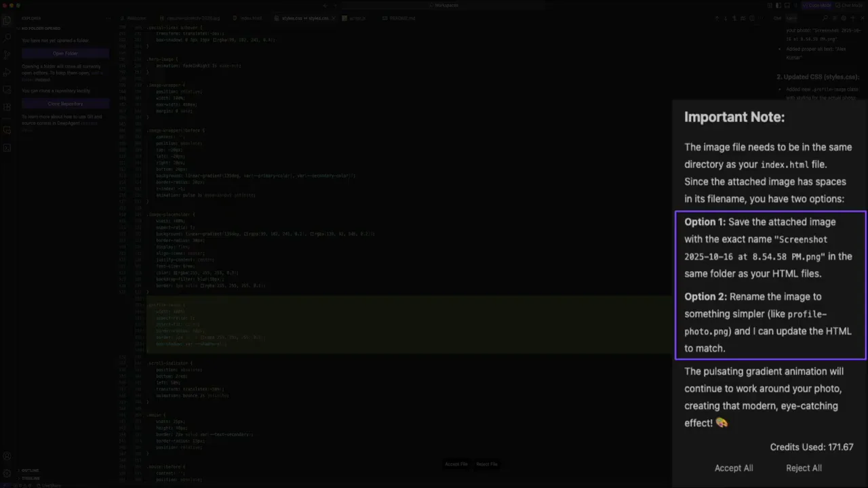Open the Accounts icon at sidebar bottom
The image size is (868, 488).
(7, 457)
